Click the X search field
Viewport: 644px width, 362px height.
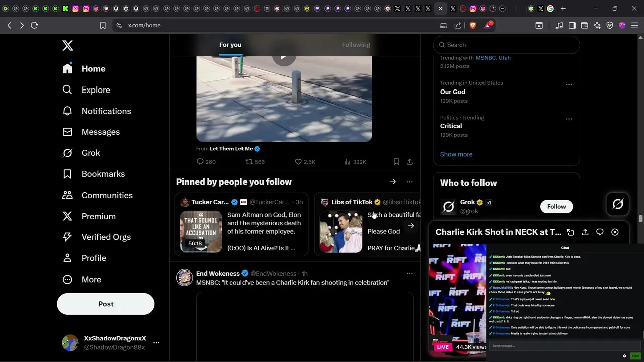tap(506, 45)
